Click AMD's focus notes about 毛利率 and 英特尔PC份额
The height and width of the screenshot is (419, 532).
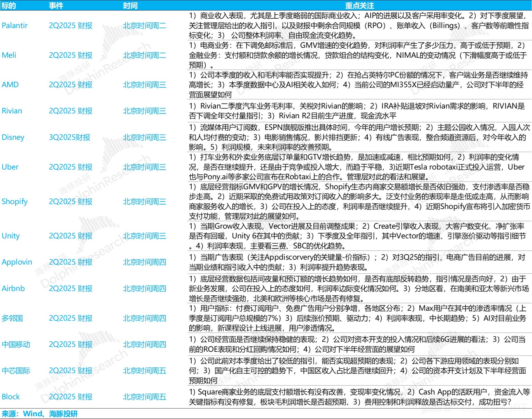click(358, 85)
